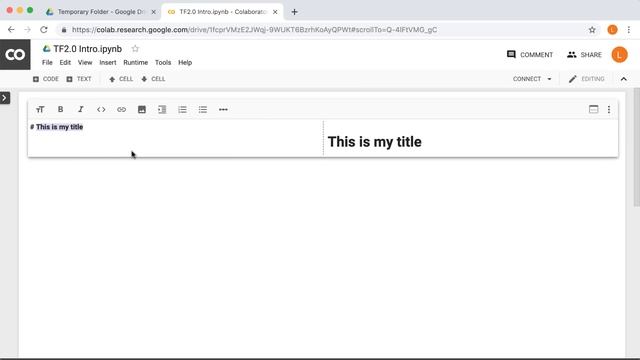The width and height of the screenshot is (640, 360).
Task: Open Chrome profile avatar
Action: pos(612,29)
